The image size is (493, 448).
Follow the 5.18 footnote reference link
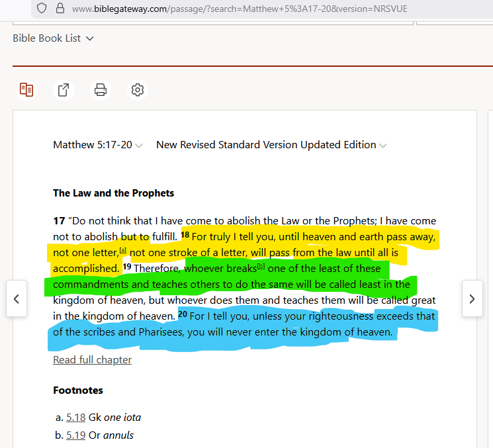pyautogui.click(x=75, y=418)
